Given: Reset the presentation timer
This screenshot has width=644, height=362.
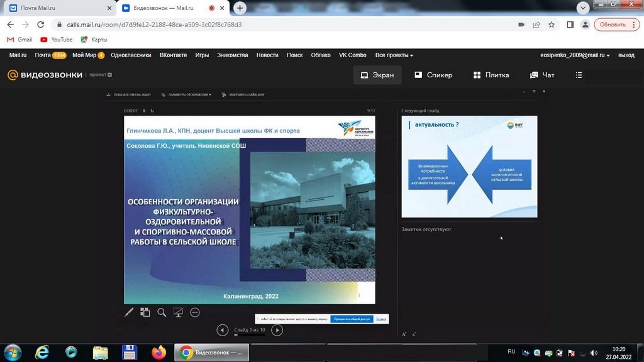Looking at the screenshot, I should point(152,111).
